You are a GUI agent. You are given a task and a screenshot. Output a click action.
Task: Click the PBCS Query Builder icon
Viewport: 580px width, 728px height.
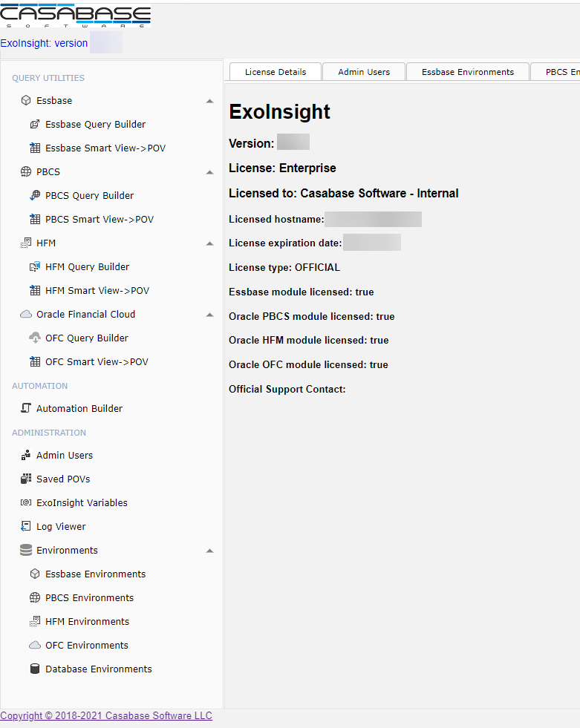point(35,195)
